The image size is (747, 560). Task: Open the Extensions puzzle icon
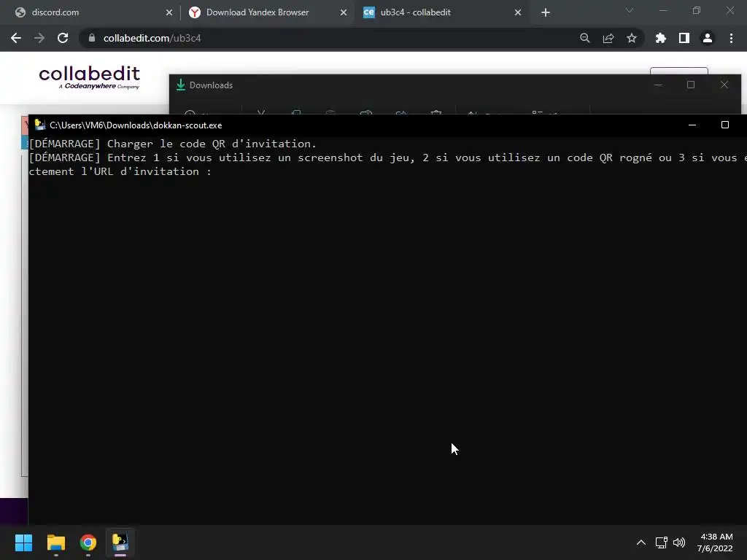(660, 38)
